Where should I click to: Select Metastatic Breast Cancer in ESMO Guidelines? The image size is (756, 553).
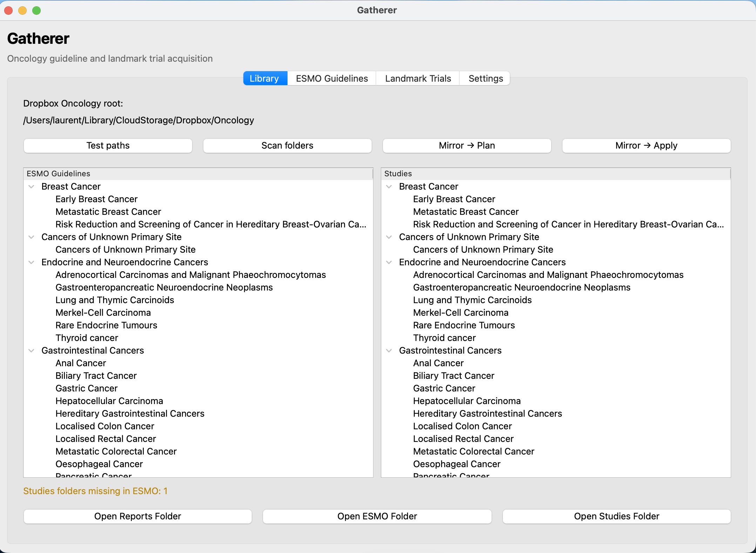(x=198, y=212)
